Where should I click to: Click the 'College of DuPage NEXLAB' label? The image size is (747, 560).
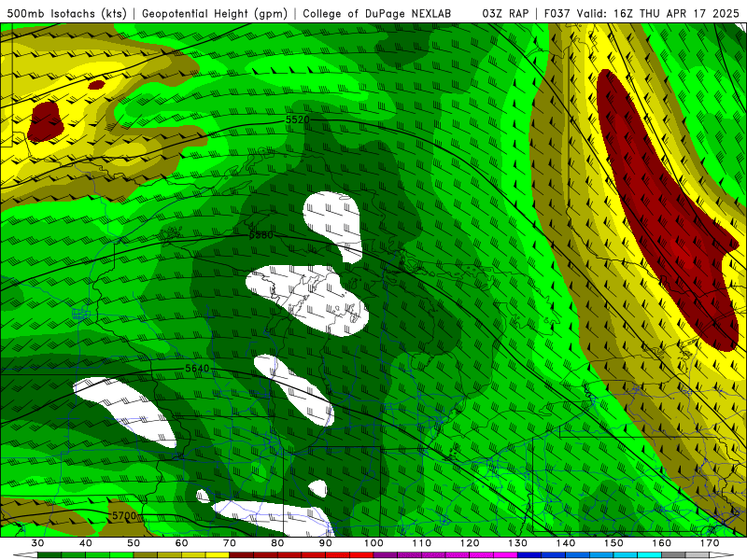[x=377, y=13]
